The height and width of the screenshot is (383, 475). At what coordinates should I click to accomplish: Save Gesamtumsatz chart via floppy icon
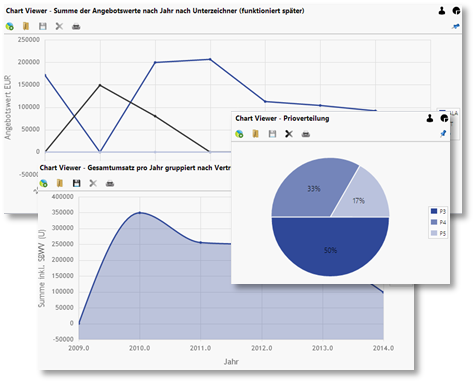(76, 183)
